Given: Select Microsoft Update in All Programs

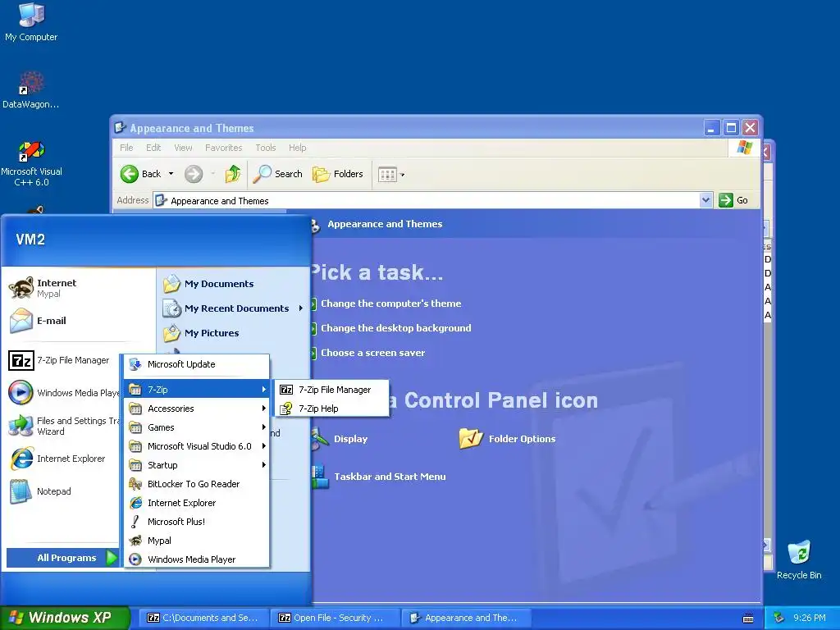Looking at the screenshot, I should [197, 364].
